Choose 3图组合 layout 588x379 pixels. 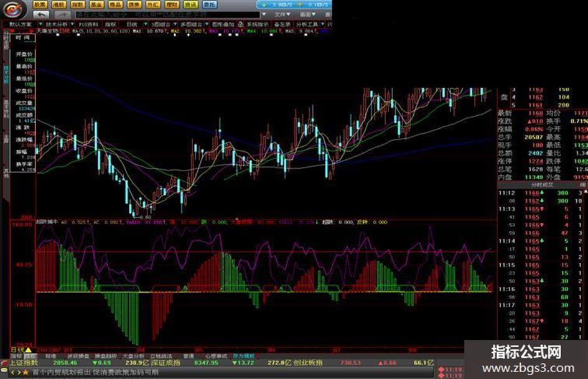pos(161,24)
